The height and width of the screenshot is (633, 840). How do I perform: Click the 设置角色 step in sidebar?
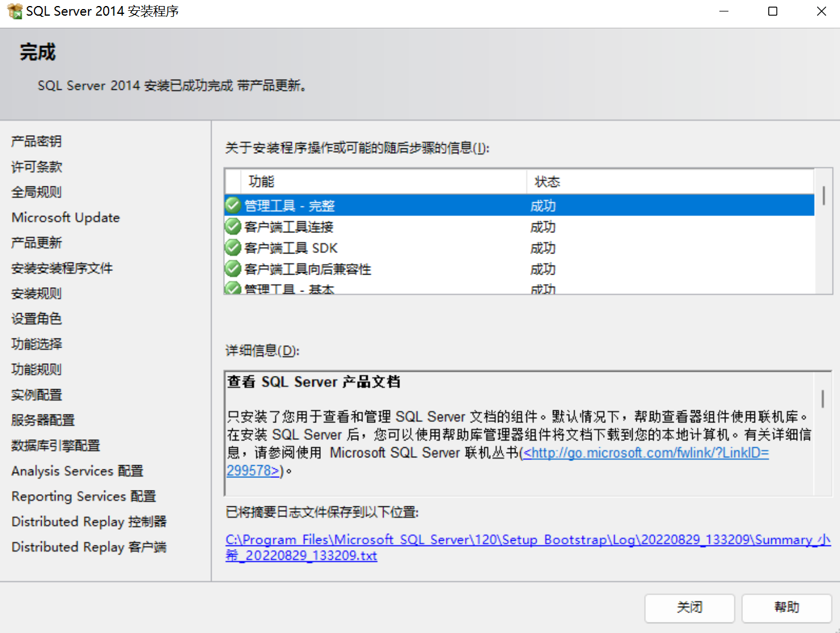36,319
